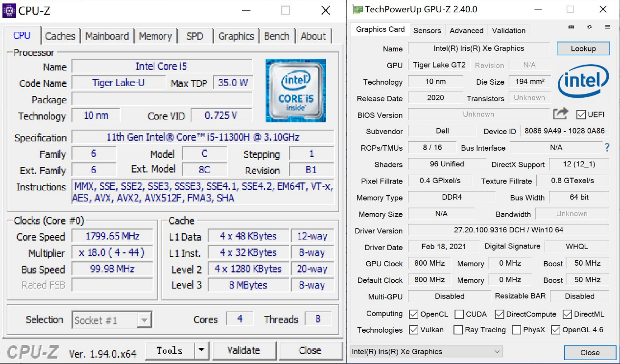The height and width of the screenshot is (364, 620).
Task: Open the SPD tab
Action: 194,36
